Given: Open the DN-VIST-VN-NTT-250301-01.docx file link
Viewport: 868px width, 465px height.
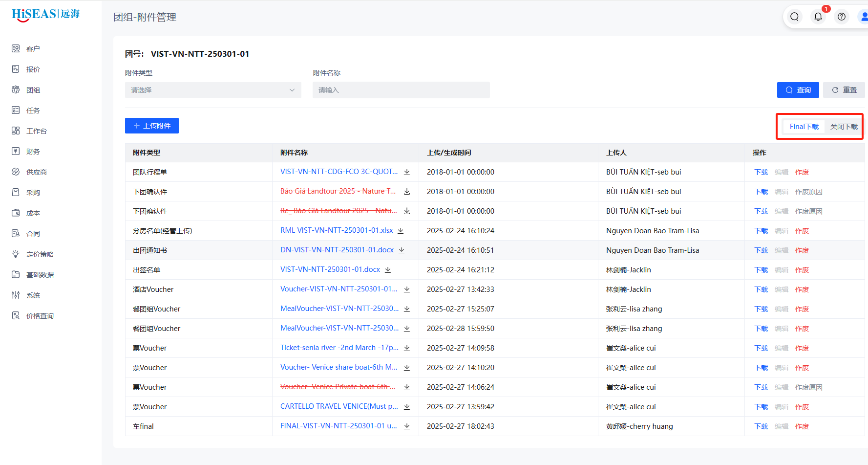Looking at the screenshot, I should (337, 250).
